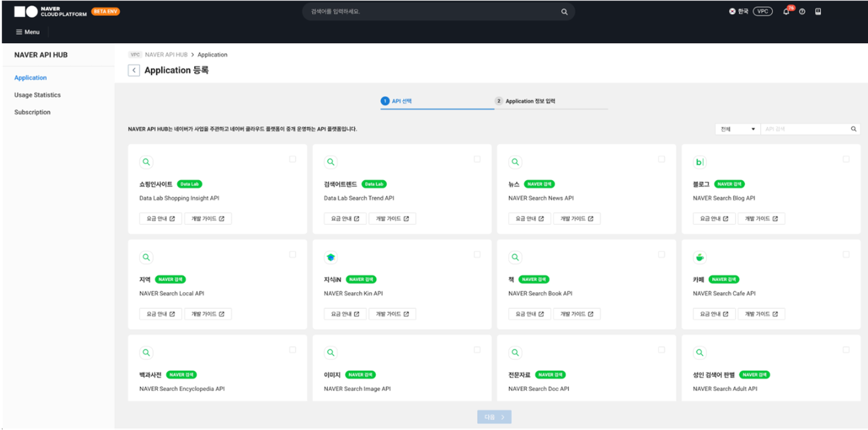868x430 pixels.
Task: Check the 지역 API checkbox
Action: (x=293, y=254)
